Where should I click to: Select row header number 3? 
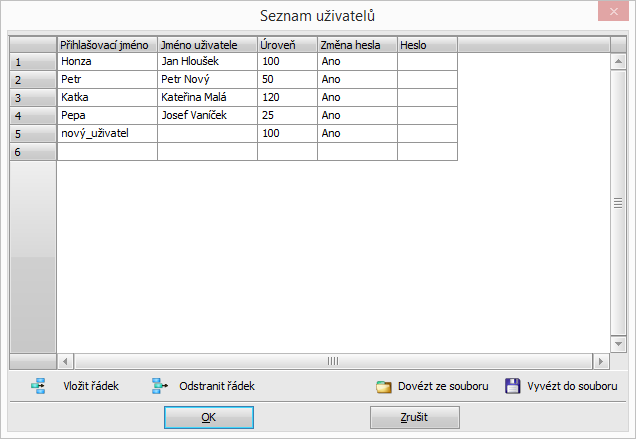pos(33,98)
